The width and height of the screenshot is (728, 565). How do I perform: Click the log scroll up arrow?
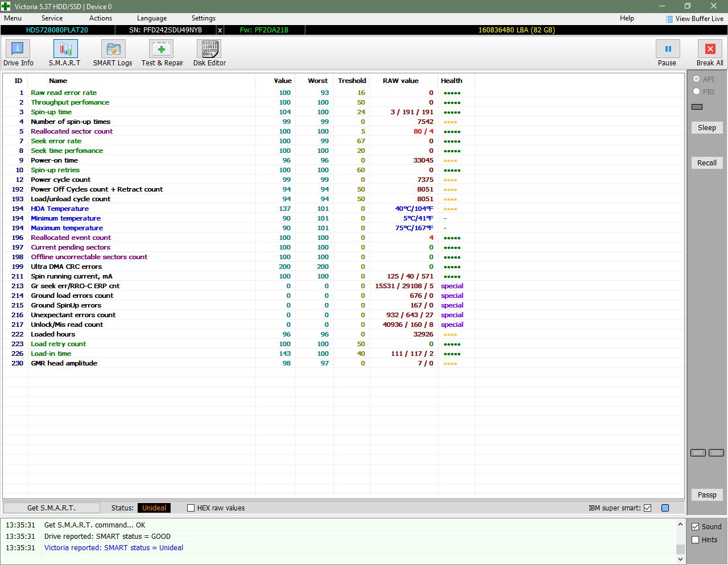[680, 525]
